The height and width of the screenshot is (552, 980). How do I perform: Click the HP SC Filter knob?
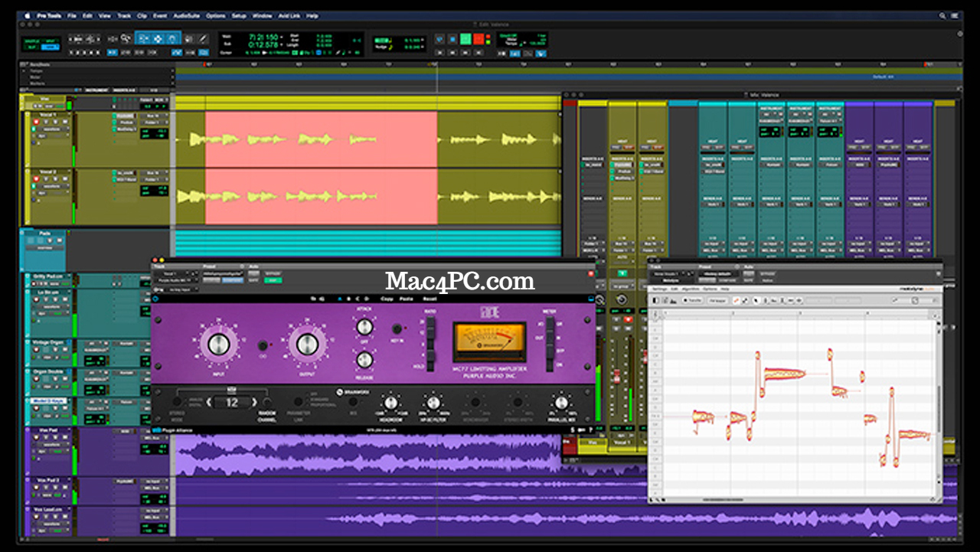coord(433,402)
